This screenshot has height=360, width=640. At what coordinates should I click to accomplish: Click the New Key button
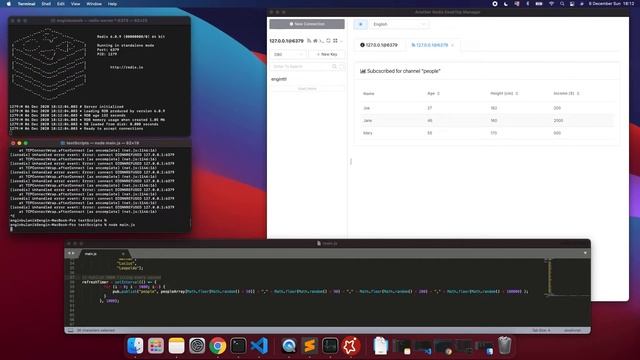[x=327, y=54]
